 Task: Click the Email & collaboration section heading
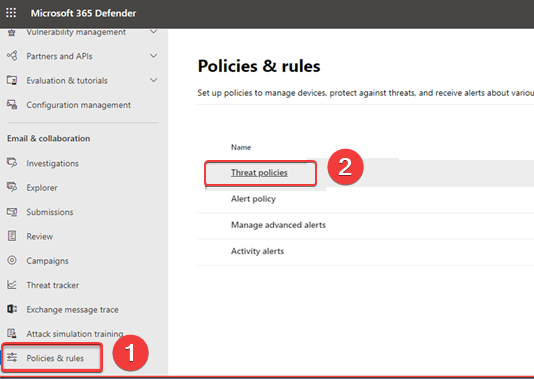49,139
